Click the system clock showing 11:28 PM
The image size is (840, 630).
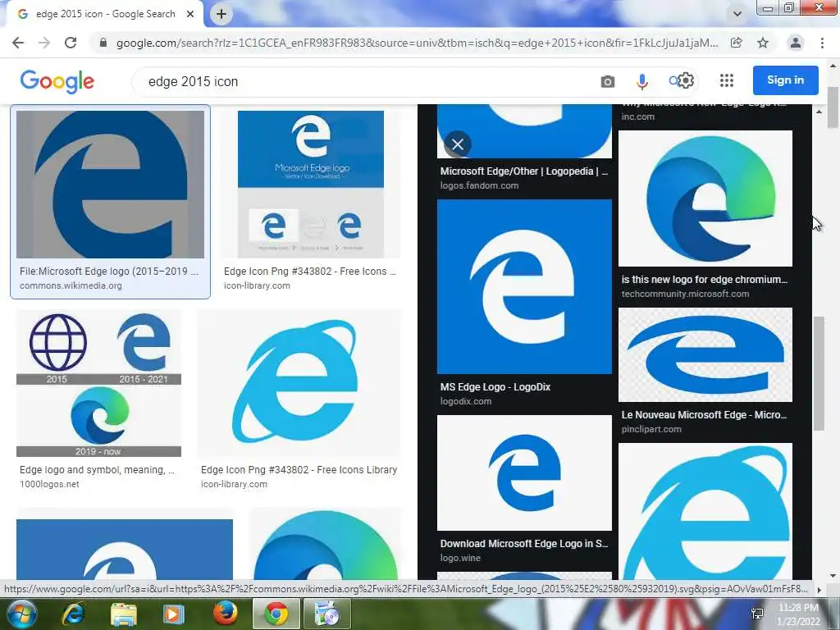(x=798, y=608)
